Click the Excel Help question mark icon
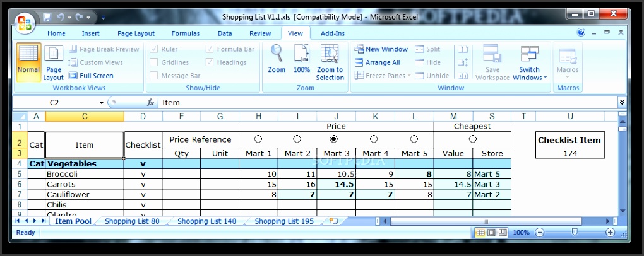This screenshot has height=256, width=644. point(581,32)
